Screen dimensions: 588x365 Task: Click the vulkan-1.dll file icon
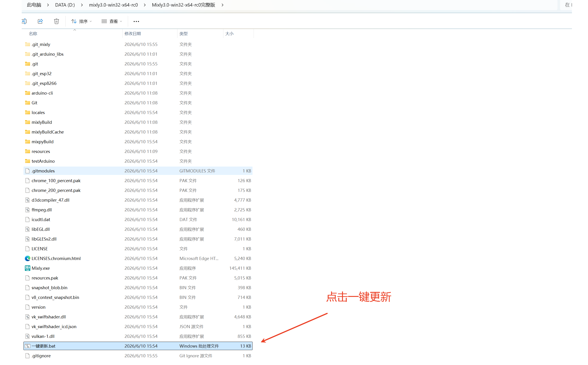[28, 336]
